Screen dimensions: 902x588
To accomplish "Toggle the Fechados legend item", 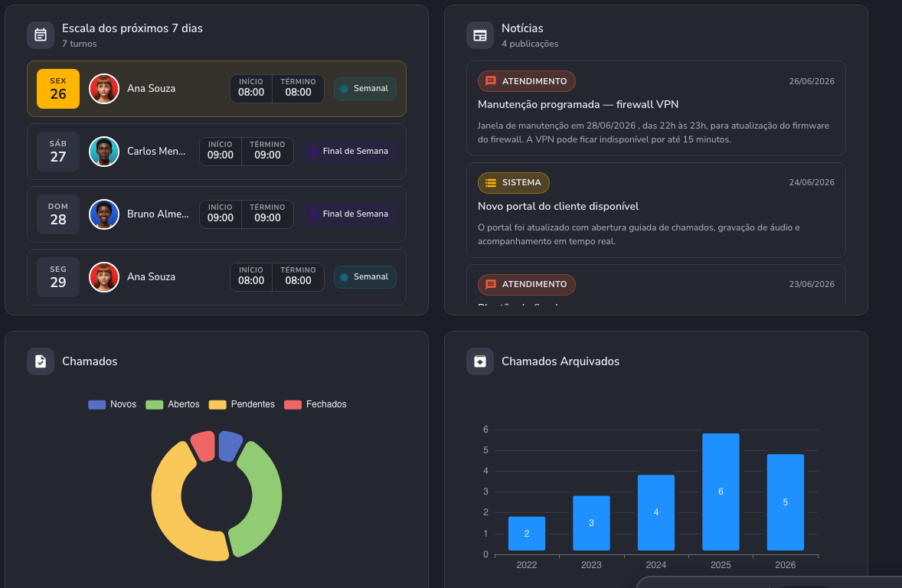I will 315,404.
